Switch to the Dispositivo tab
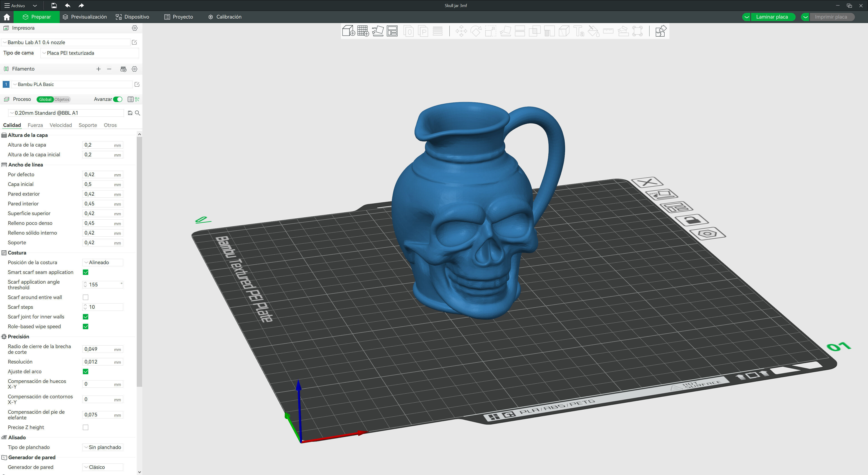 (132, 17)
